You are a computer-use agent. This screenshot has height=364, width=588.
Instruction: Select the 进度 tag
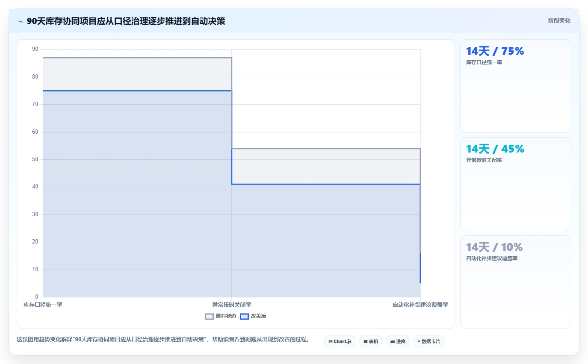tap(398, 341)
